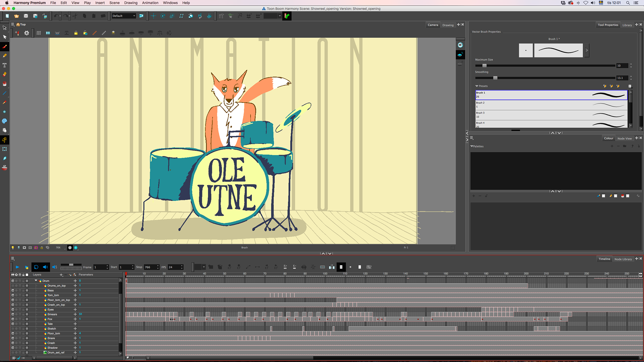The height and width of the screenshot is (362, 644).
Task: Toggle the light table bulb icon below camera
Action: point(13,248)
